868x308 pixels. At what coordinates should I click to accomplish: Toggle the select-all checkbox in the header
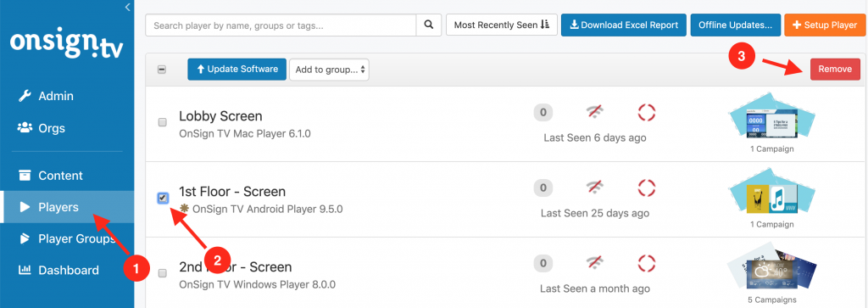tap(162, 70)
